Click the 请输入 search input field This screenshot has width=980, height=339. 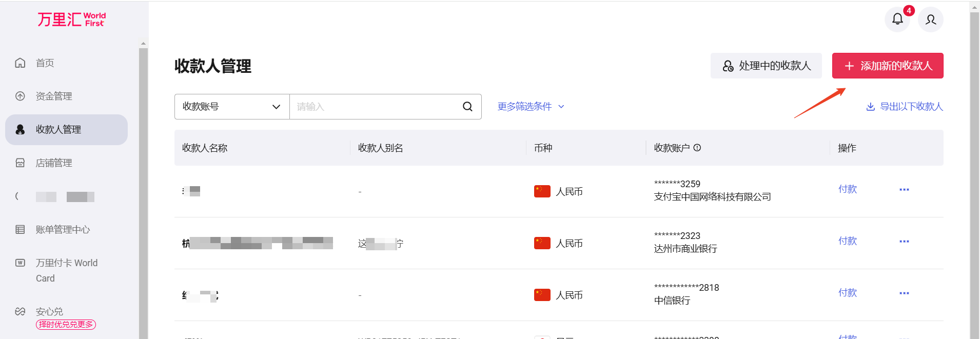click(375, 107)
